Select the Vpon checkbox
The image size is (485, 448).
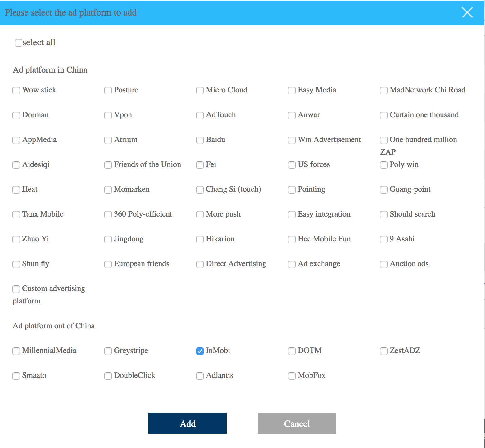(108, 115)
